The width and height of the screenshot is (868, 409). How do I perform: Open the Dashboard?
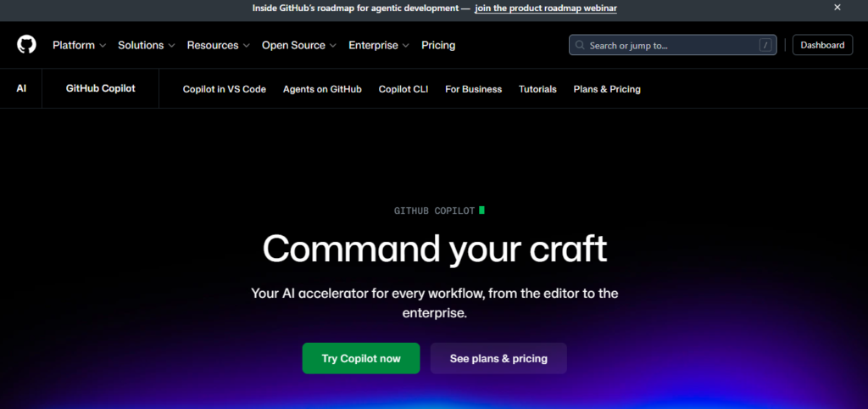point(822,46)
